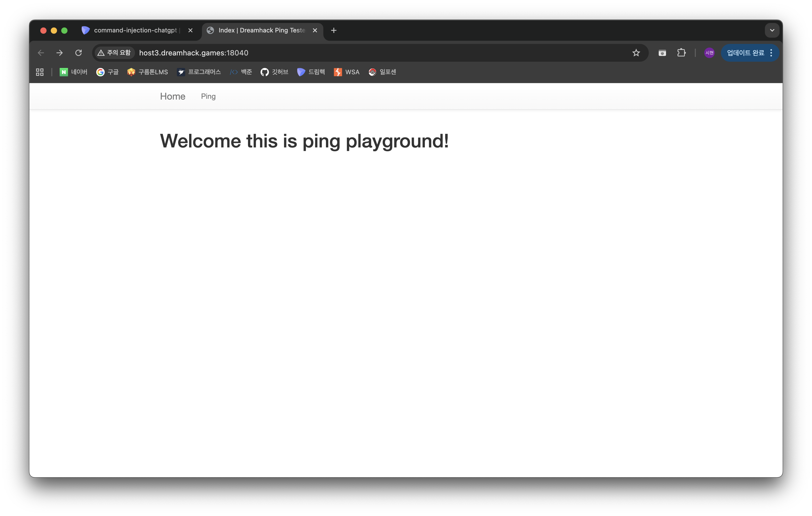Viewport: 812px width, 516px height.
Task: Open the apps grid icon in bookmarks bar
Action: coord(40,72)
